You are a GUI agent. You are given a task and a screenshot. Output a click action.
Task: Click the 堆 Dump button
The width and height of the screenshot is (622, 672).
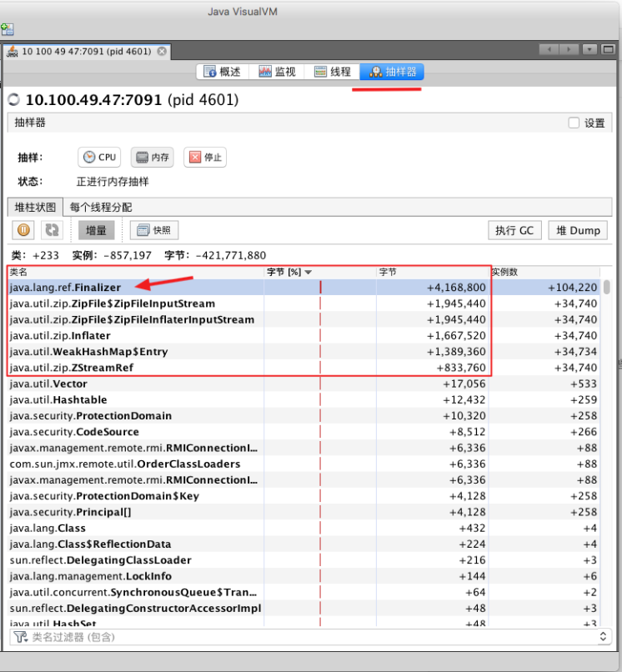pyautogui.click(x=578, y=231)
